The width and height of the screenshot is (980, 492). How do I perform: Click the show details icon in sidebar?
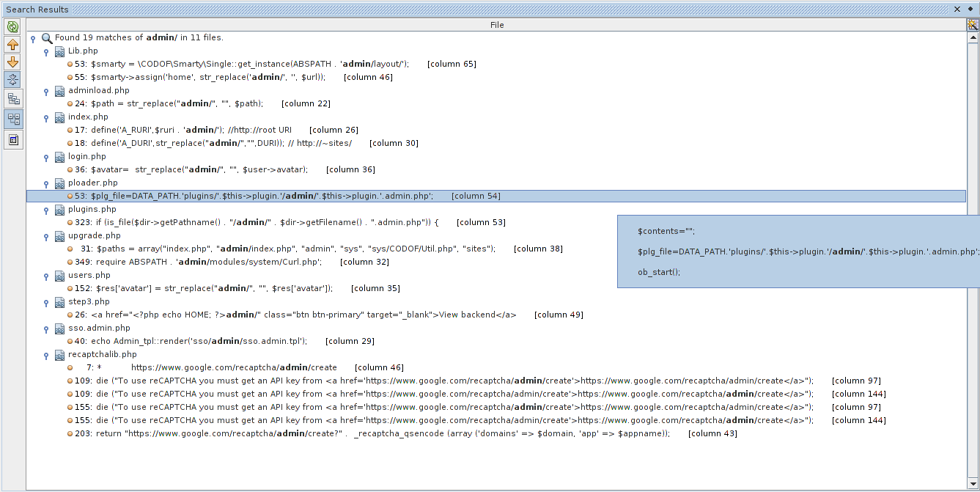coord(12,139)
